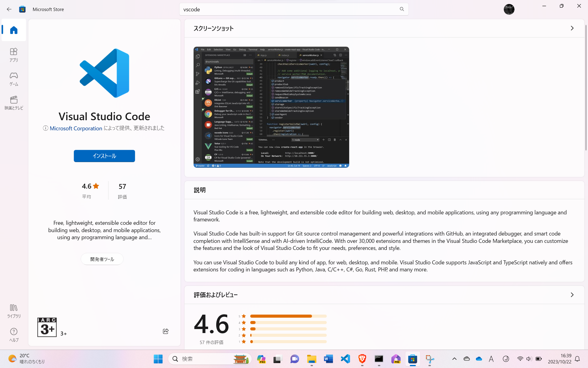Open the Visual Studio Code screenshot thumbnail

(271, 107)
